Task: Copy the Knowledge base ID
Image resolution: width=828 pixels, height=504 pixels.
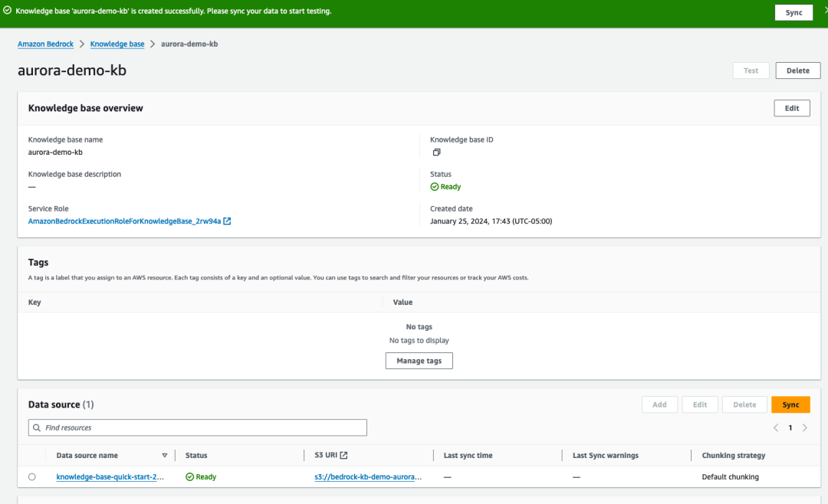Action: pyautogui.click(x=436, y=152)
